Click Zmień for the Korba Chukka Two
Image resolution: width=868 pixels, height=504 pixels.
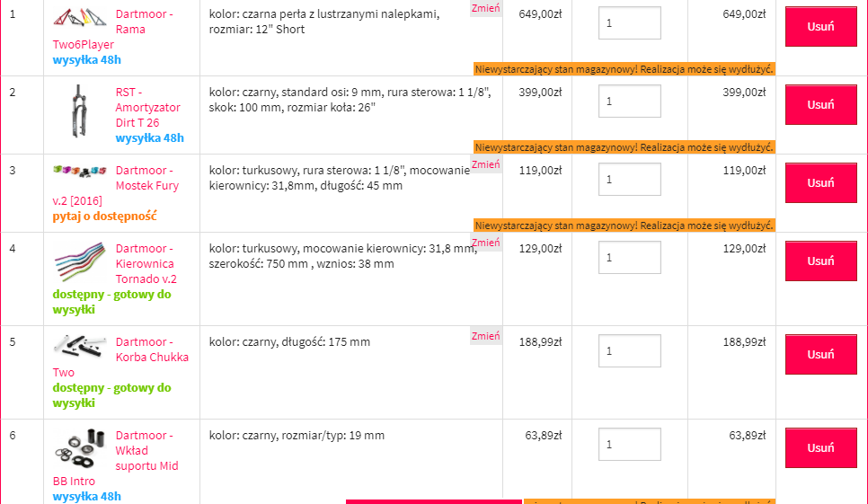485,336
